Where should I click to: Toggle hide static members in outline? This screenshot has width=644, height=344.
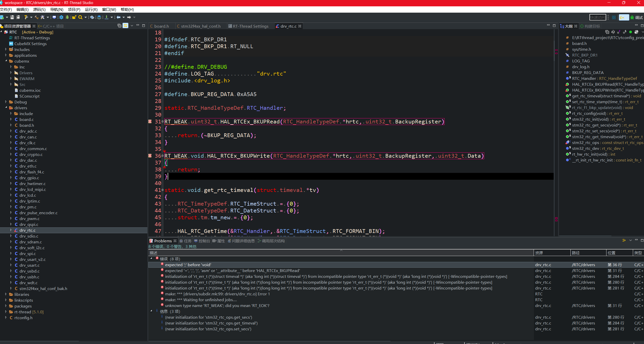pos(624,32)
